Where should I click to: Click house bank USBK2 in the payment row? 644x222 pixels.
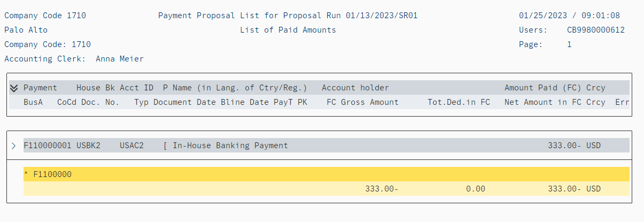pos(88,146)
